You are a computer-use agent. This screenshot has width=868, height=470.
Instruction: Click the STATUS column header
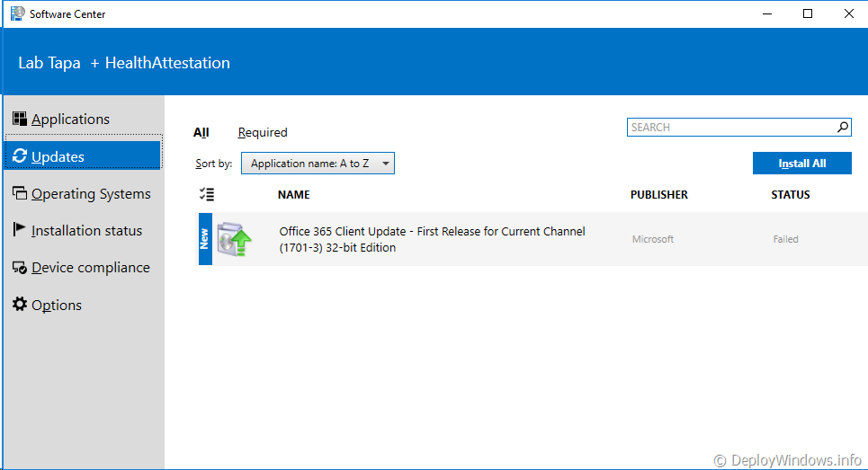point(790,194)
